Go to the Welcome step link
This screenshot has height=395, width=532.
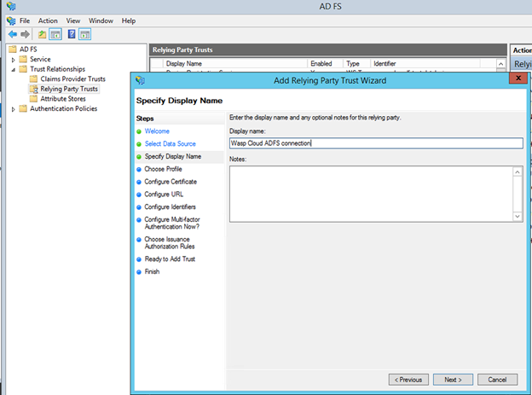[157, 131]
